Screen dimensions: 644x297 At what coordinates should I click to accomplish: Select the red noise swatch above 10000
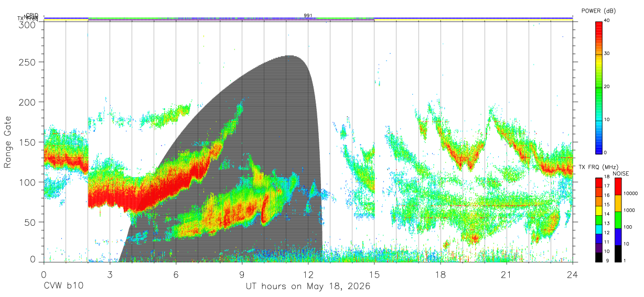point(618,186)
